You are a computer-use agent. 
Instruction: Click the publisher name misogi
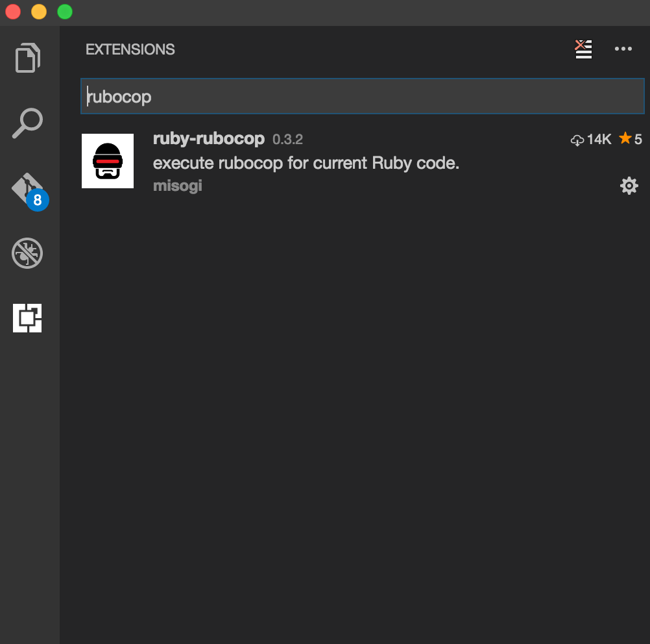click(178, 186)
